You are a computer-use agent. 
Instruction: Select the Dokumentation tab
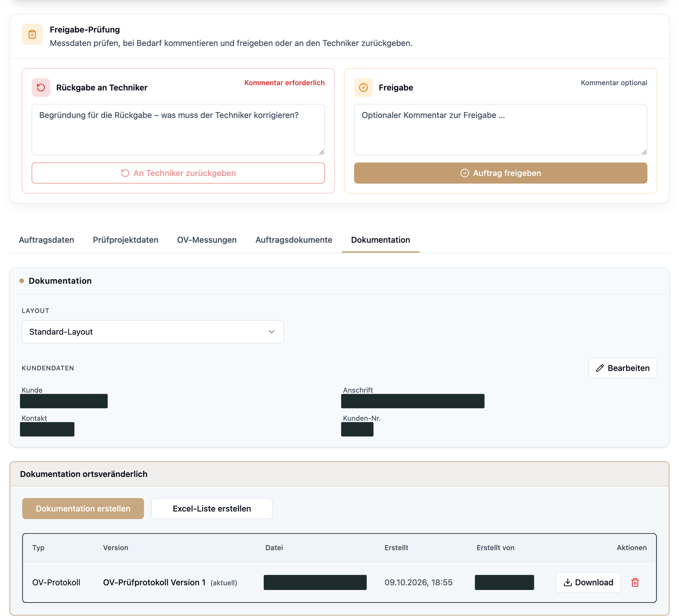click(x=381, y=240)
